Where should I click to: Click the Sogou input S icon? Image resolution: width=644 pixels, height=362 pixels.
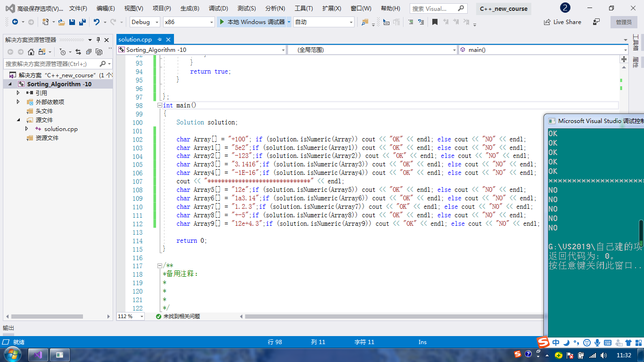[544, 342]
